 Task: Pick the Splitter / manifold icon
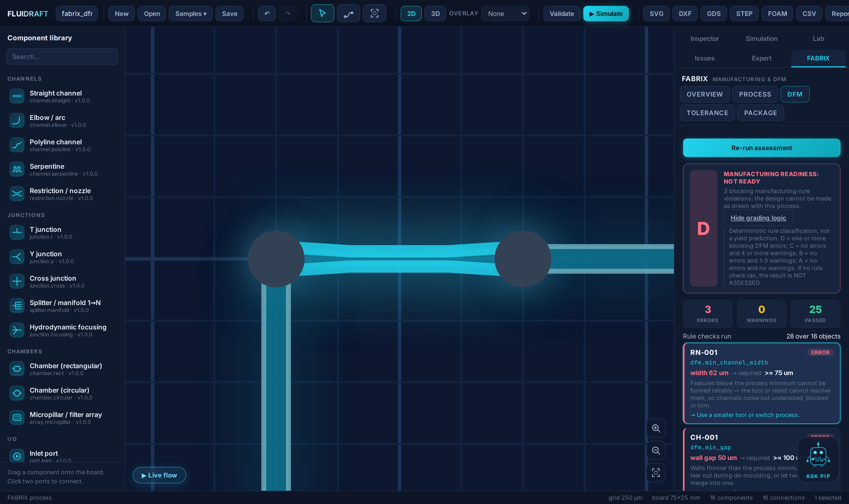coord(17,306)
